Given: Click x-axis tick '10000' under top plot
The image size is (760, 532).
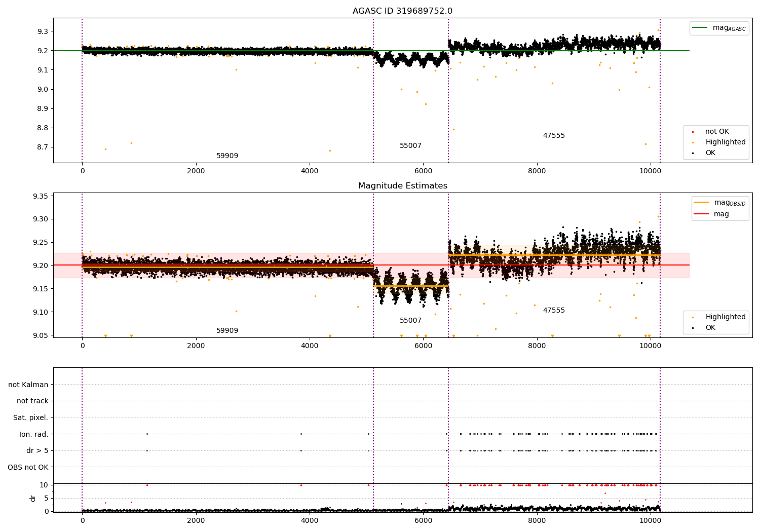Looking at the screenshot, I should (x=651, y=171).
